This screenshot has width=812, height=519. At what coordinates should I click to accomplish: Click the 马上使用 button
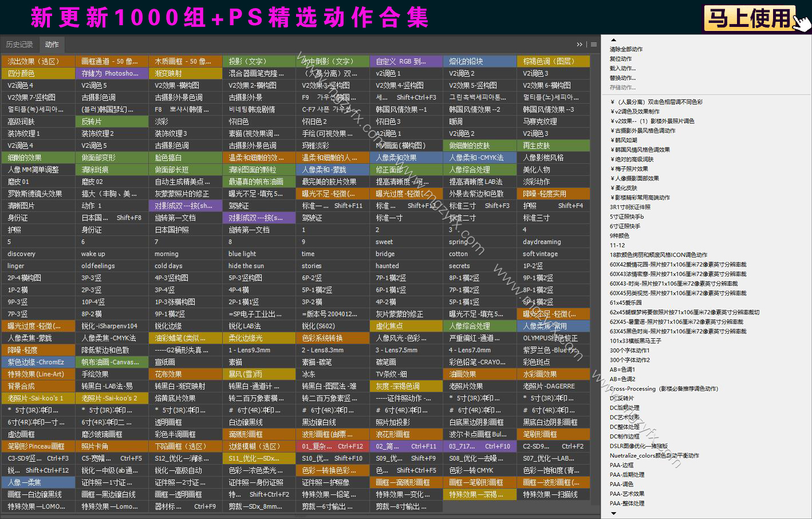pos(750,18)
